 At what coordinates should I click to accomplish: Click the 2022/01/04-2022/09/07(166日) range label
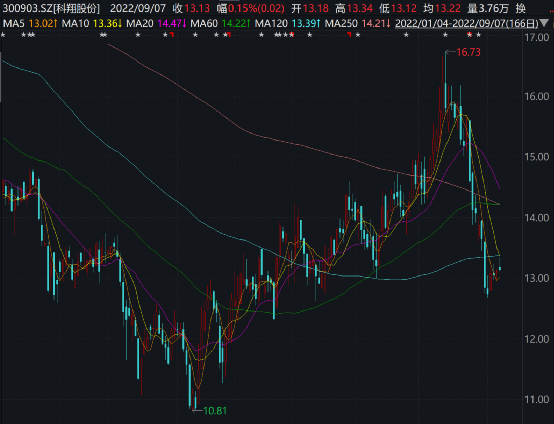click(467, 24)
